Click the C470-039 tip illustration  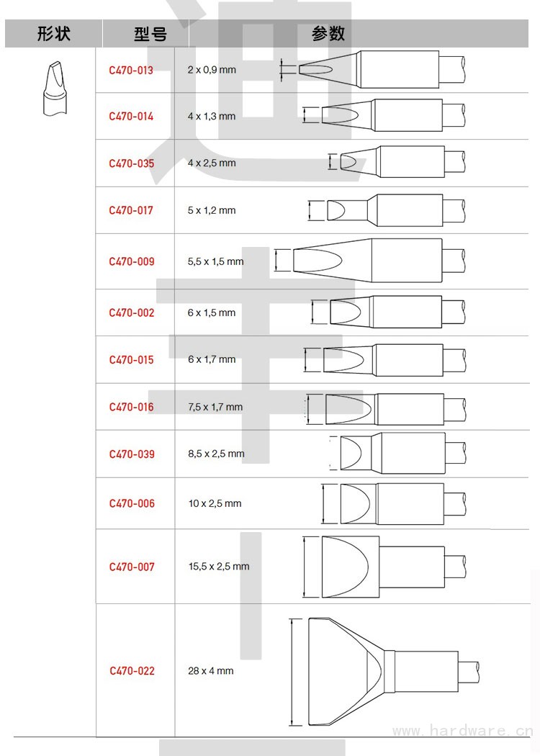[x=398, y=453]
